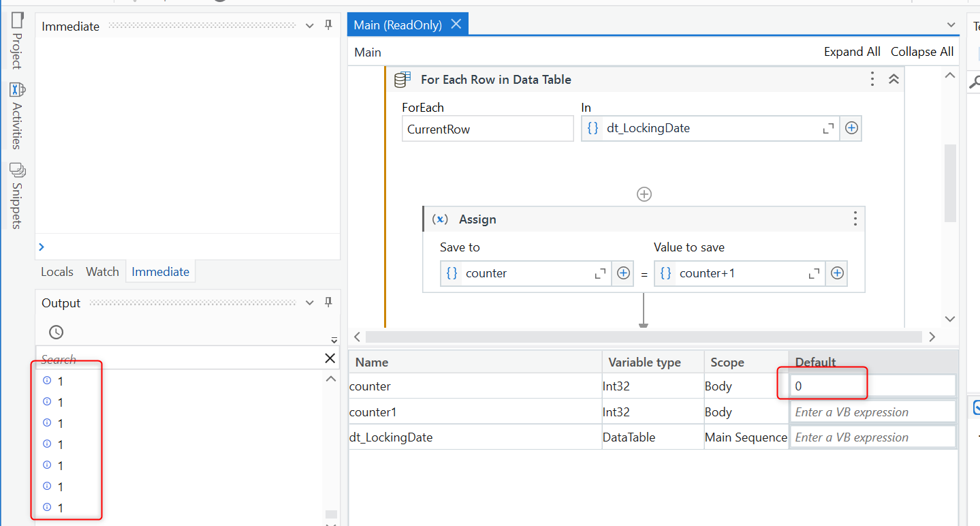The image size is (980, 526).
Task: Click the Output list scroll up arrow
Action: [331, 379]
